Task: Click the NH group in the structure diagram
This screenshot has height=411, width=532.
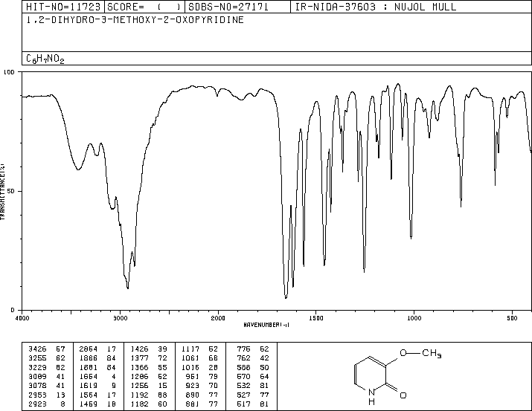Action: click(371, 397)
